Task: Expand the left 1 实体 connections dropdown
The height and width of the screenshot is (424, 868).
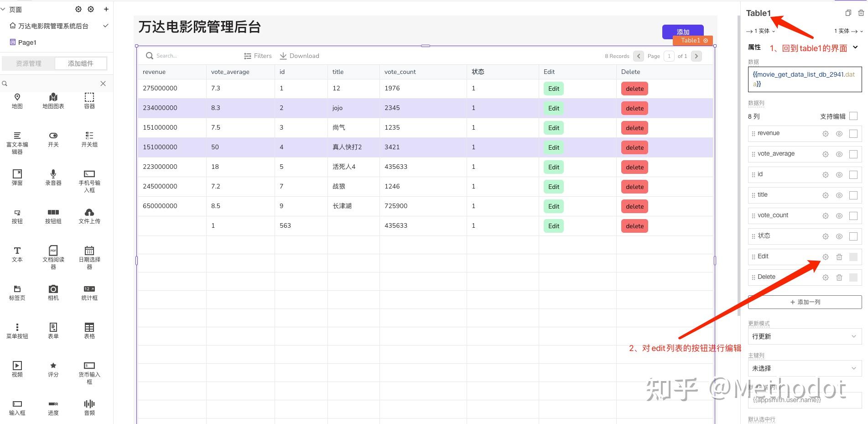Action: 760,31
